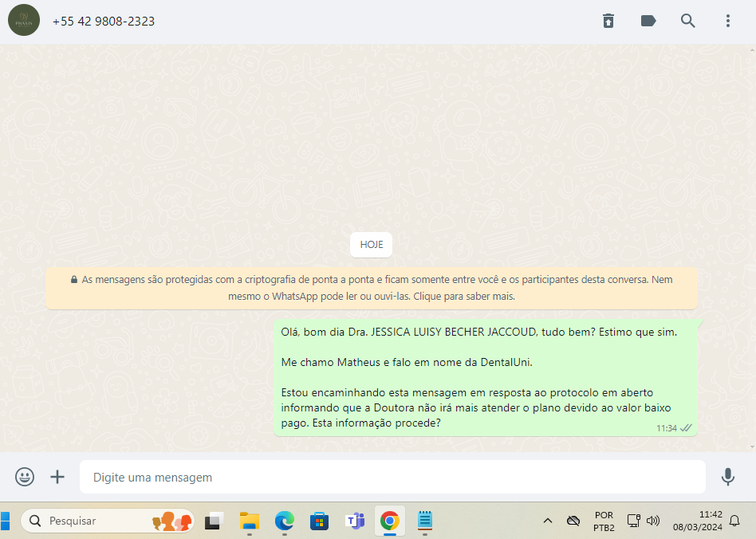
Task: Open Task View on the taskbar
Action: click(x=214, y=521)
